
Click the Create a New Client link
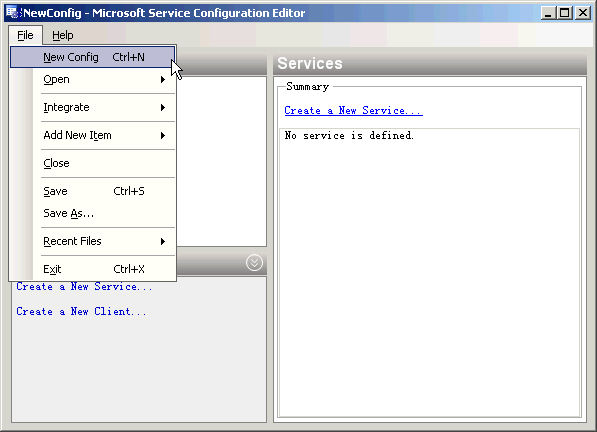(81, 311)
